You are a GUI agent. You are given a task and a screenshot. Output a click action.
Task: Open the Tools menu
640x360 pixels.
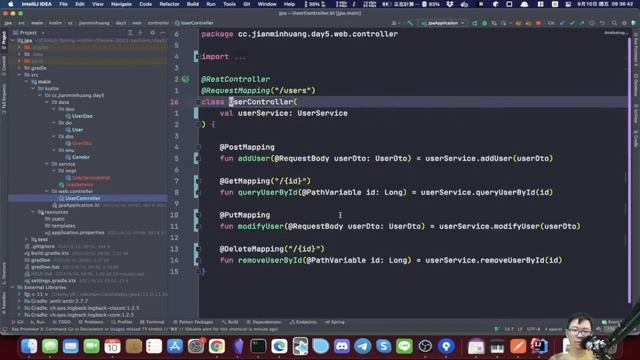229,4
